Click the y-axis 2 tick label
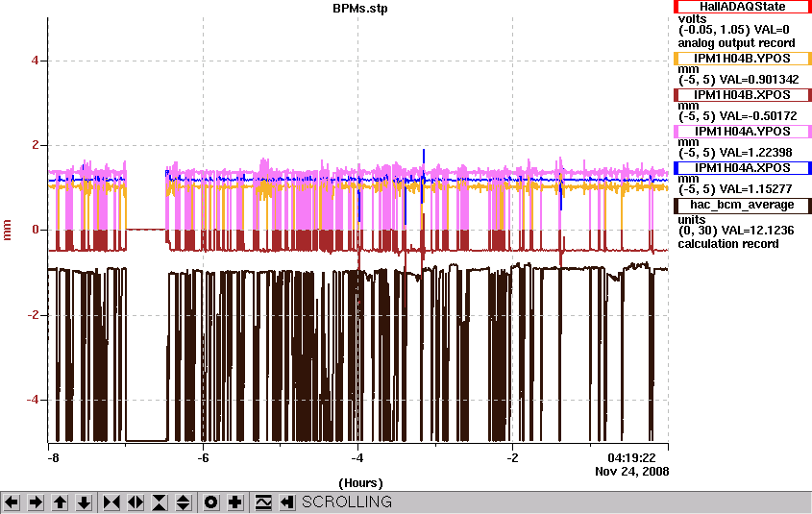Viewport: 812px width, 514px height. click(x=36, y=145)
